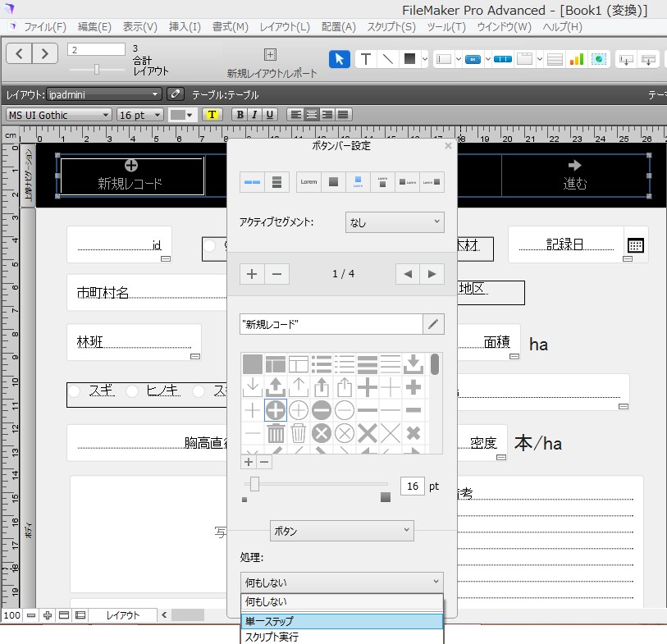Open calculation editor pencil for label
Screen dimensions: 667x644
pyautogui.click(x=433, y=324)
